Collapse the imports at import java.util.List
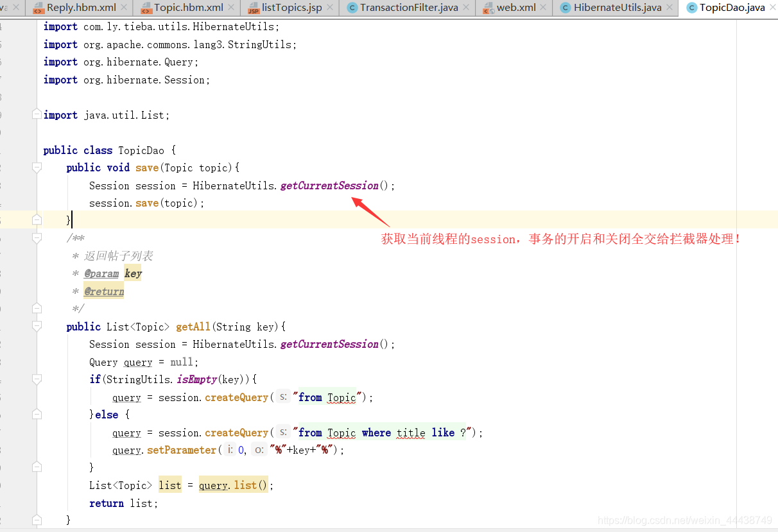Viewport: 778px width, 532px height. [37, 115]
